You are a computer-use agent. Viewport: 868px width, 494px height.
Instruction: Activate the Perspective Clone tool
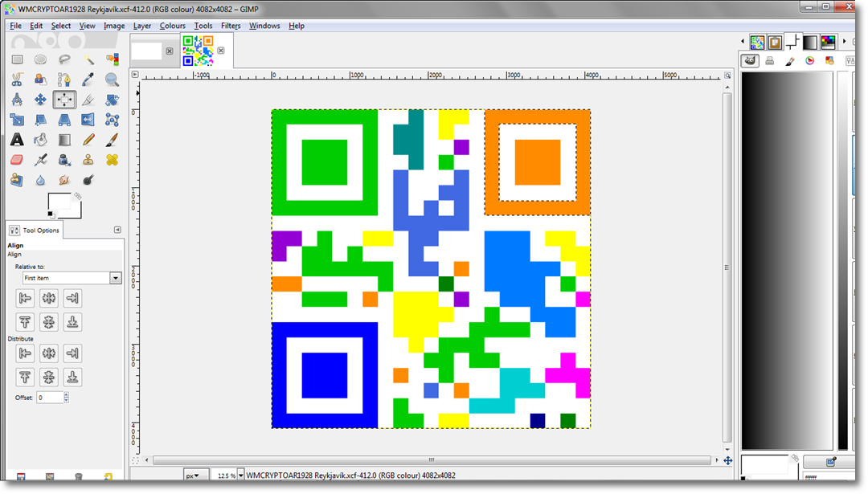tap(17, 180)
